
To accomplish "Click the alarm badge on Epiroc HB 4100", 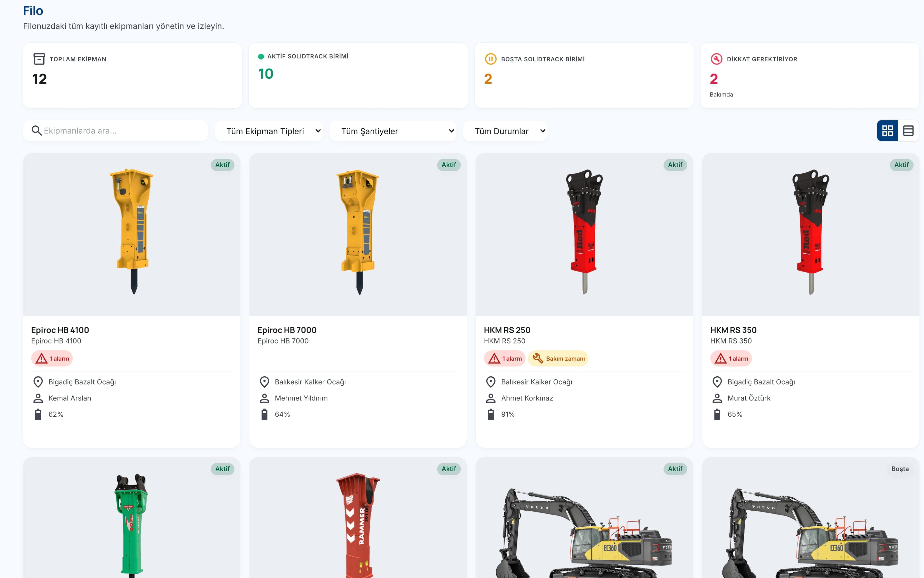I will 52,359.
